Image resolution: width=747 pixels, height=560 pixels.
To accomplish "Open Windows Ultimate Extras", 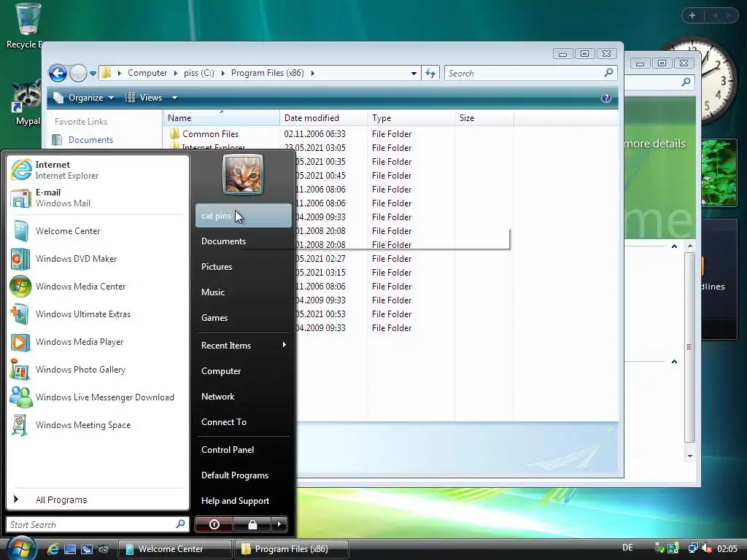I will (x=98, y=314).
